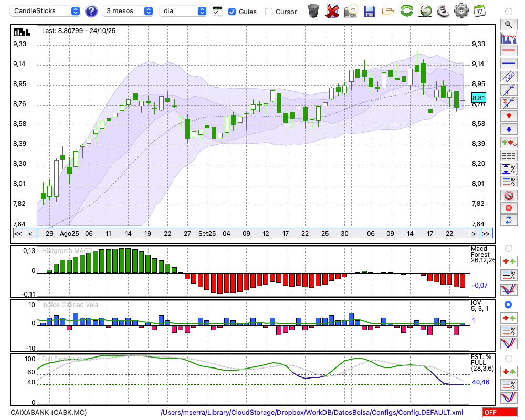Click the green refresh arrows icon
The width and height of the screenshot is (525, 420).
click(x=407, y=10)
